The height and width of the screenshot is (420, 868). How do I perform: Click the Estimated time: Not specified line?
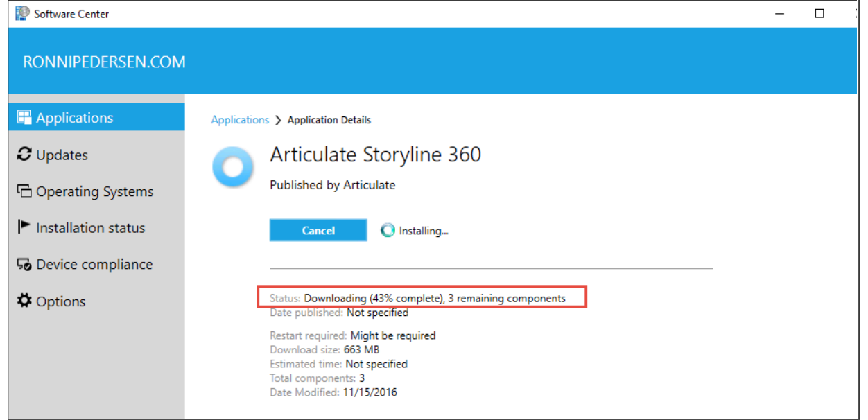(338, 364)
